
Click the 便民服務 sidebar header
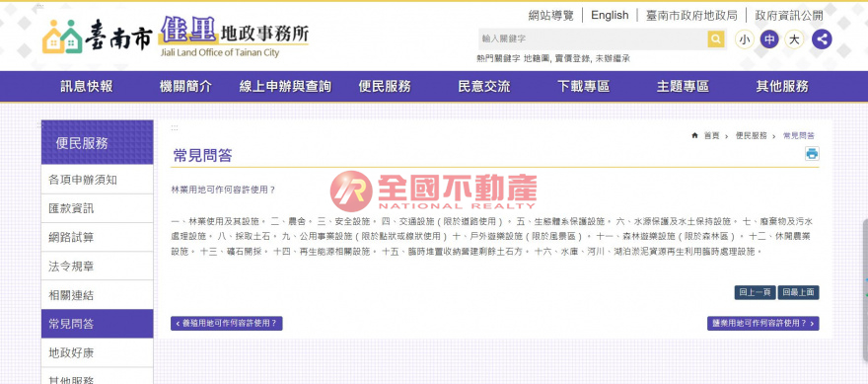coord(98,142)
